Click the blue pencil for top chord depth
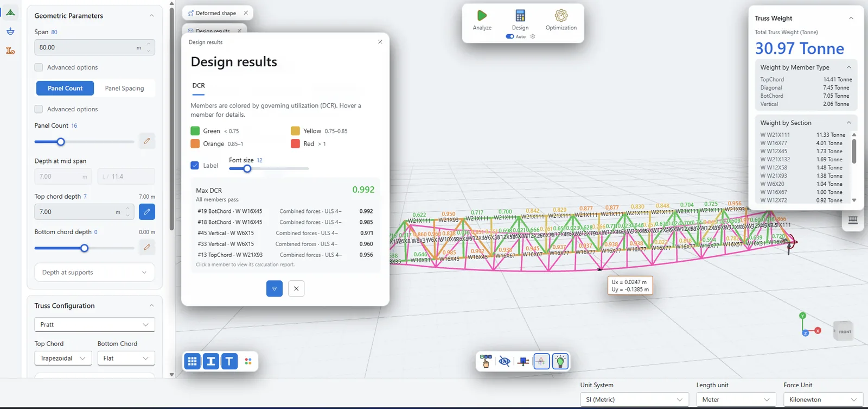The width and height of the screenshot is (868, 409). [147, 212]
